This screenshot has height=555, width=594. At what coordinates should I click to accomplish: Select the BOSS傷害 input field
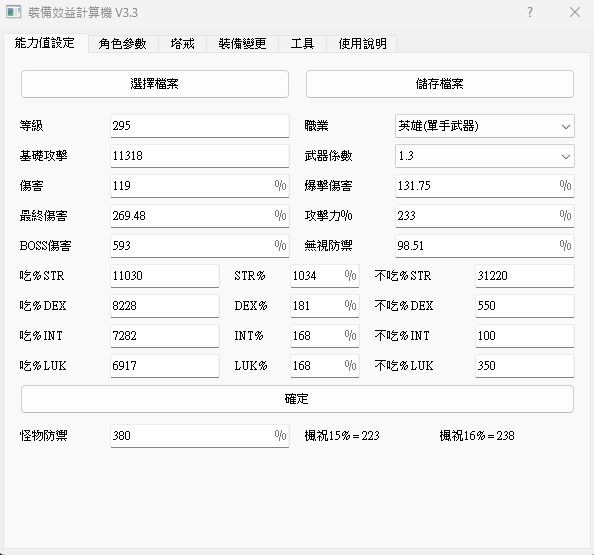[200, 246]
